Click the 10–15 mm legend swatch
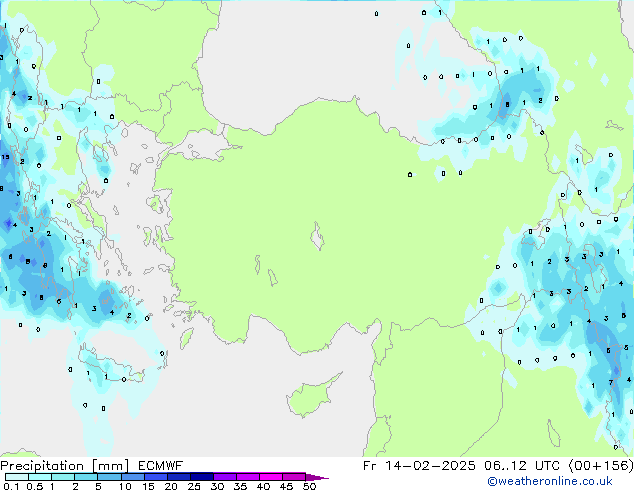Screen dimensions: 634x490 (x=132, y=477)
